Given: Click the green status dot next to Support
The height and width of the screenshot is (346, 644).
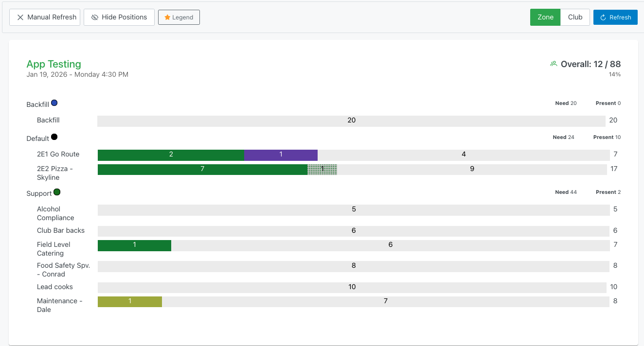Looking at the screenshot, I should tap(57, 191).
